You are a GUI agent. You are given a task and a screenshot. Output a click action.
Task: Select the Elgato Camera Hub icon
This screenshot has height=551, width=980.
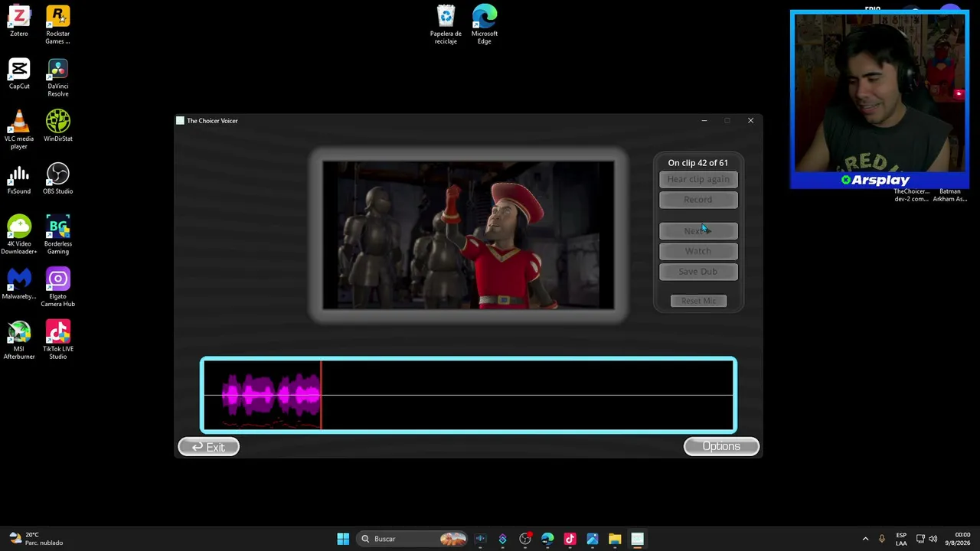tap(57, 288)
